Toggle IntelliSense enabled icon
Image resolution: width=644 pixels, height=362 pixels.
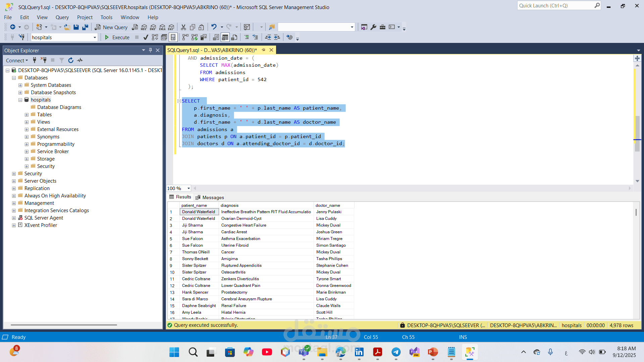coord(173,37)
